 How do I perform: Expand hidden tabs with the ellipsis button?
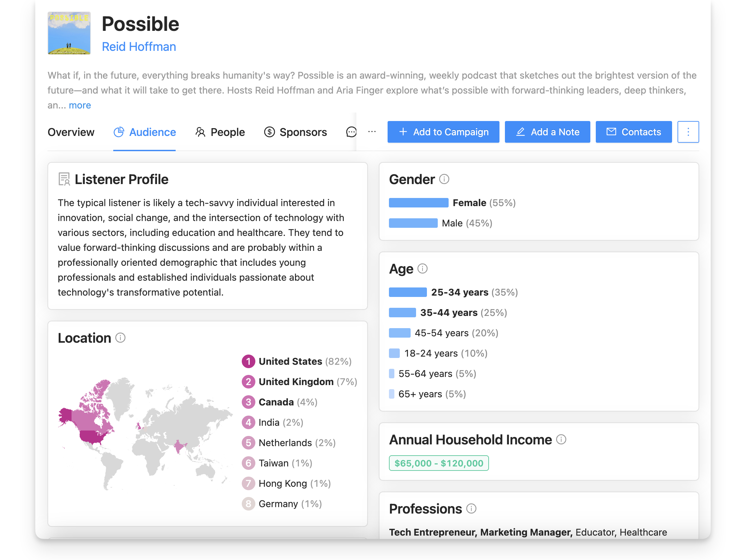pyautogui.click(x=372, y=132)
